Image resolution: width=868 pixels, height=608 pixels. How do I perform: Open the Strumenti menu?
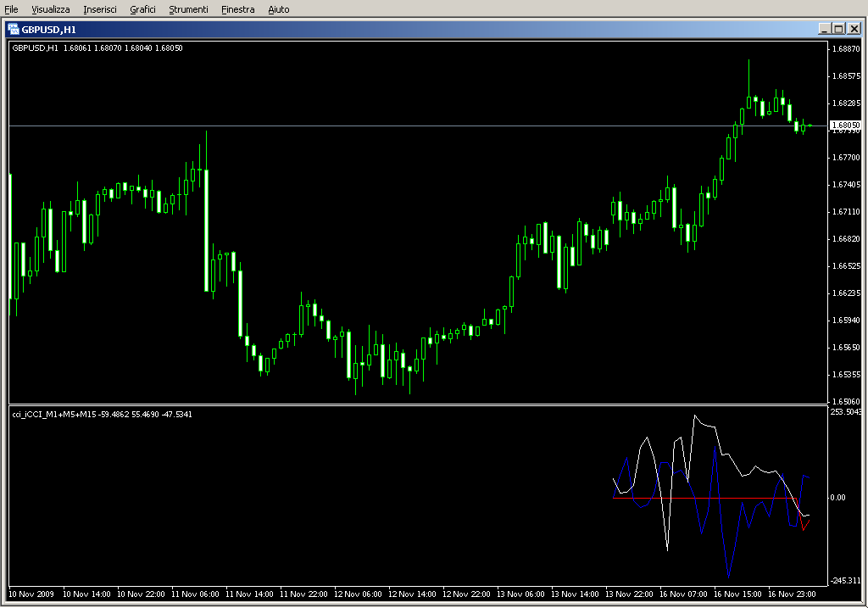coord(188,9)
